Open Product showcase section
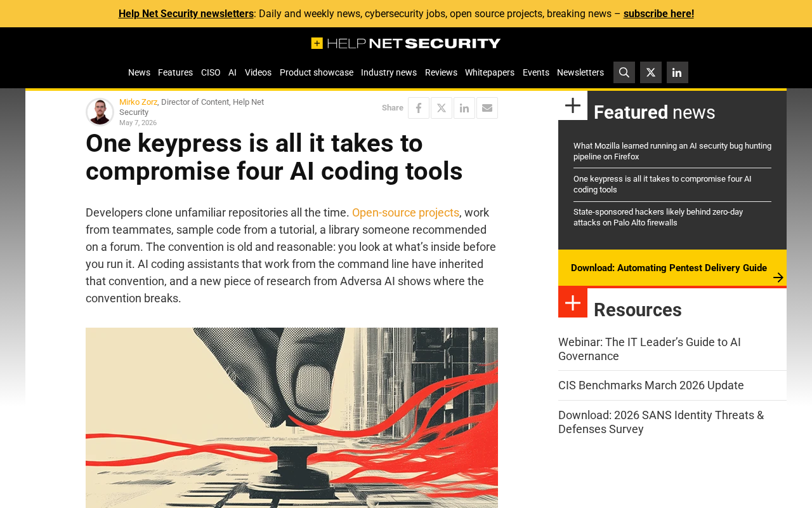Screen dimensions: 812x508 point(317,72)
